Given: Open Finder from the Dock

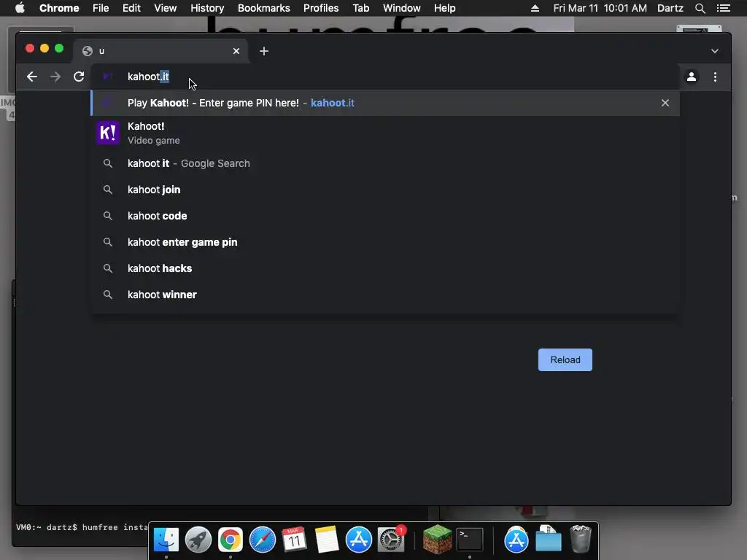Looking at the screenshot, I should pyautogui.click(x=166, y=540).
